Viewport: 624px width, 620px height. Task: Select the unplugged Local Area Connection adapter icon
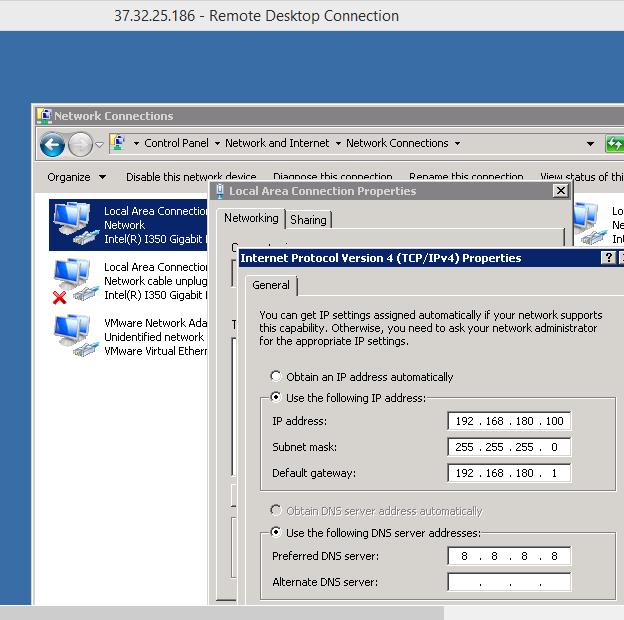[71, 281]
